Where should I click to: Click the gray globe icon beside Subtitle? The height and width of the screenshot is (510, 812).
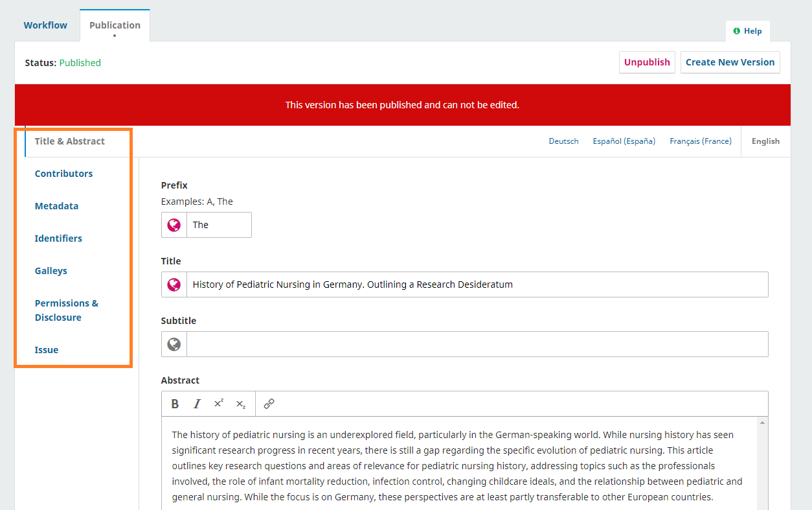pos(174,344)
